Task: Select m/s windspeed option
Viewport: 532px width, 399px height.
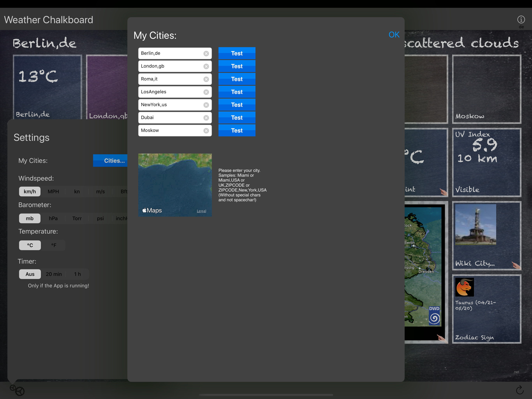Action: (x=100, y=192)
